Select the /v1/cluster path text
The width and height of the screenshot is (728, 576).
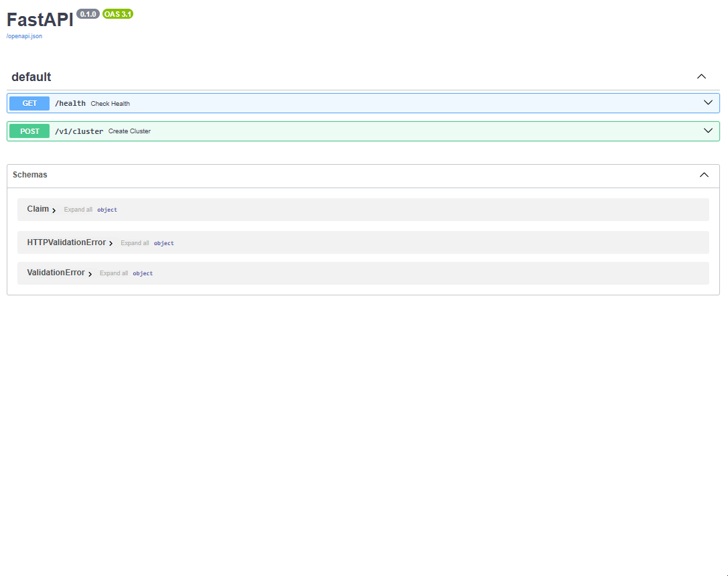click(79, 131)
